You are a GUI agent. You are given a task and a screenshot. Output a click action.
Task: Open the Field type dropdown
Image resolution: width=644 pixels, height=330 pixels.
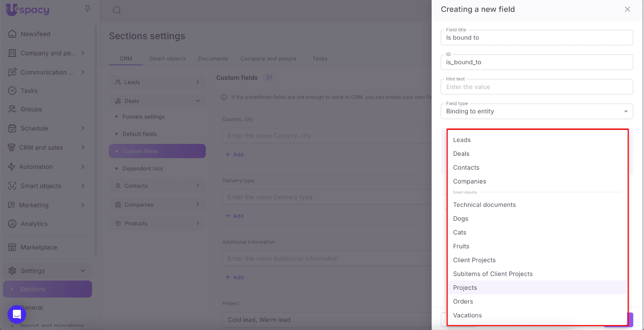[x=537, y=112]
